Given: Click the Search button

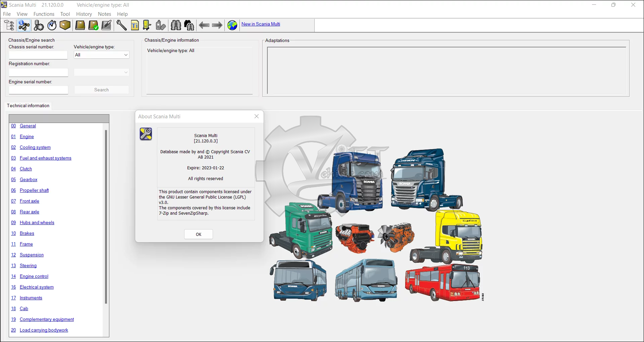Looking at the screenshot, I should click(101, 90).
